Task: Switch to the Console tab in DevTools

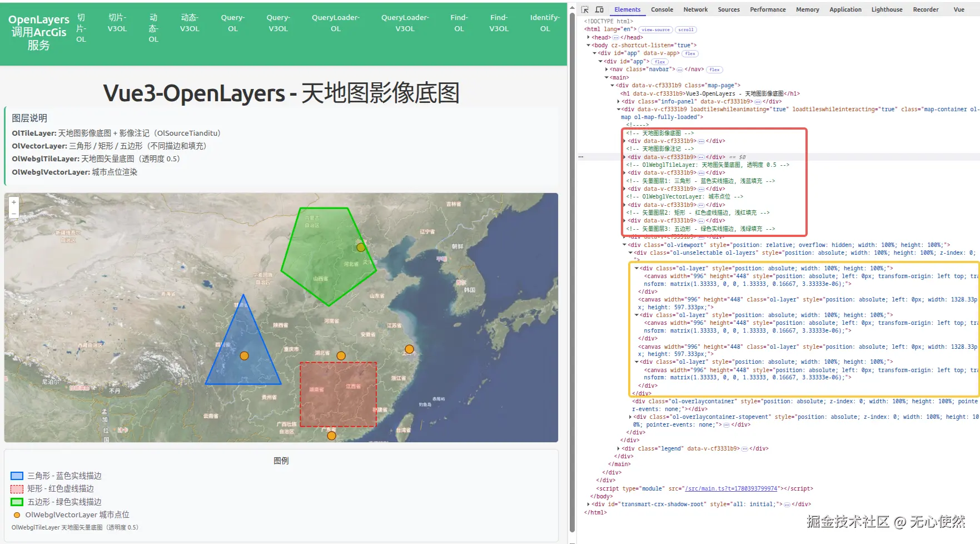Action: pyautogui.click(x=662, y=9)
